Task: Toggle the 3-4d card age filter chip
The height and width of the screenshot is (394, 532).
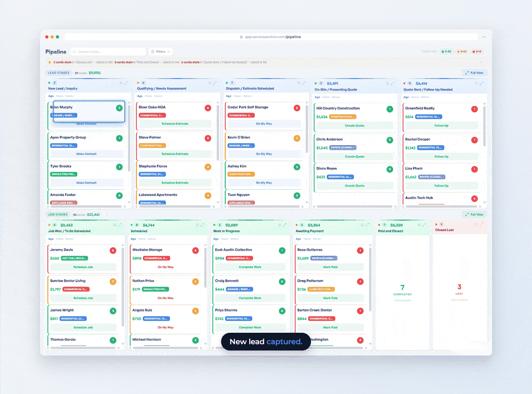Action: tap(462, 51)
